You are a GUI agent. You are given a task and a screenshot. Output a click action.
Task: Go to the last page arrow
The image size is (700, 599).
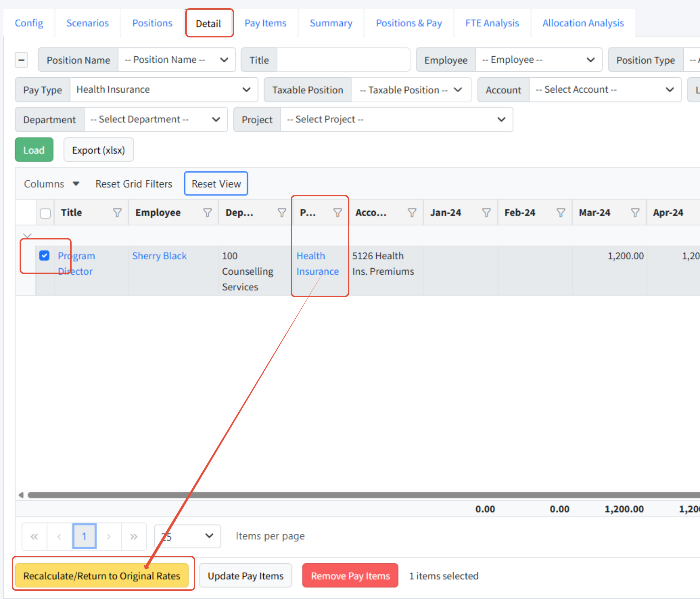click(x=134, y=536)
